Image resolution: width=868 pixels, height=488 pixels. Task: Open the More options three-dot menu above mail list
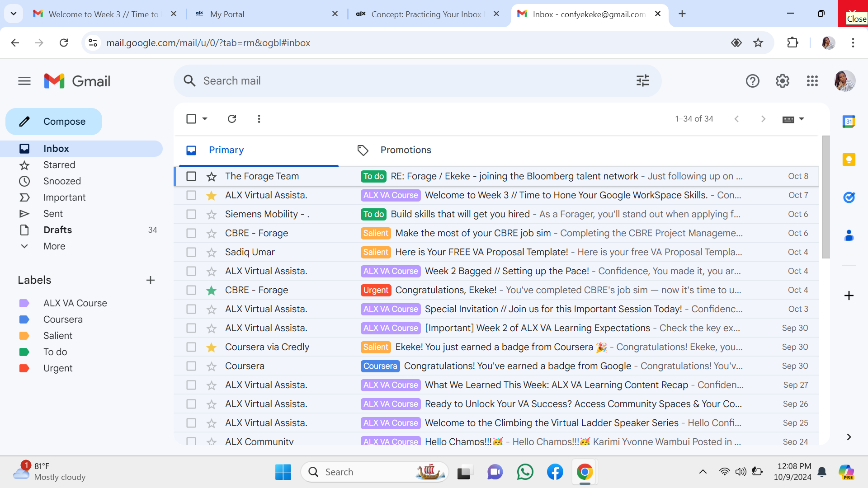point(259,119)
